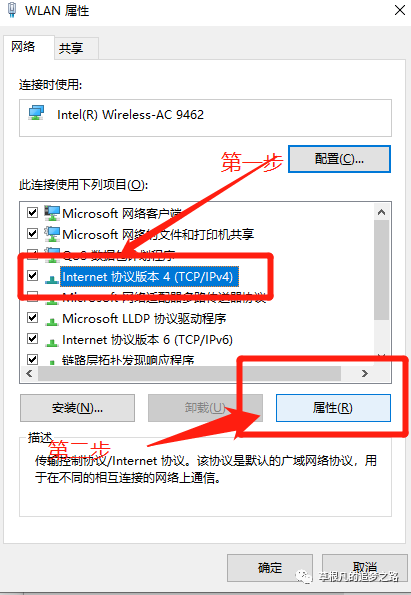Toggle Internet 协议版本 6 (TCP/IPv6) checkbox

point(33,338)
